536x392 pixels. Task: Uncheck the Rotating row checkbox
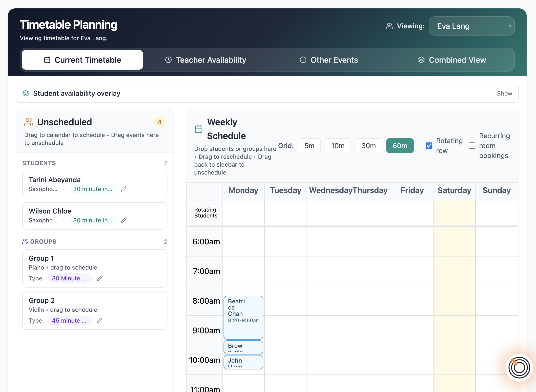429,146
